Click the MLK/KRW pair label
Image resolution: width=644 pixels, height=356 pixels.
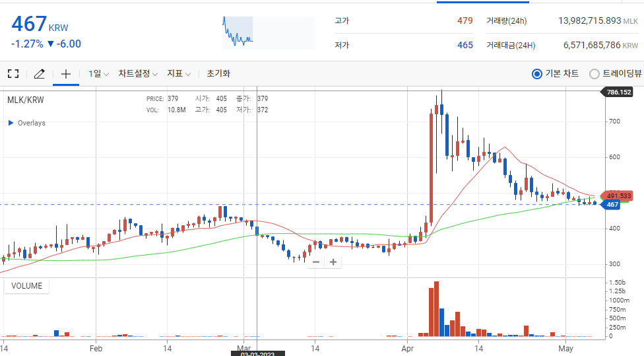click(26, 100)
